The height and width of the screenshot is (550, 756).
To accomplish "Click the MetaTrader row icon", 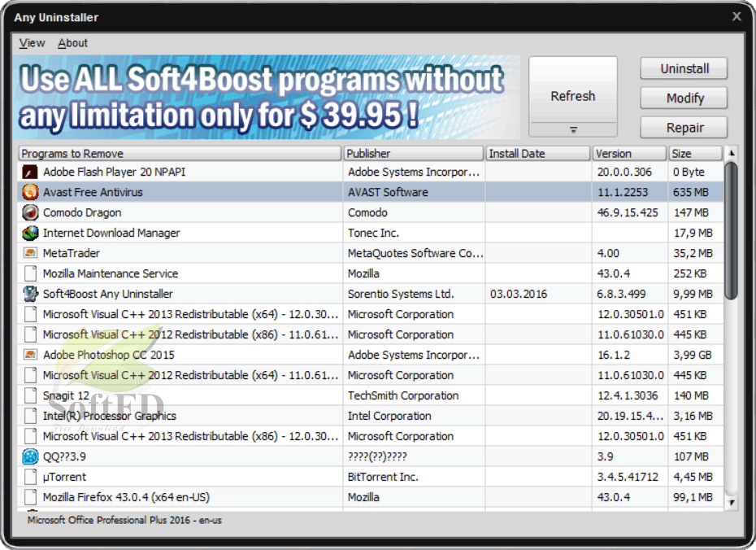I will [30, 253].
